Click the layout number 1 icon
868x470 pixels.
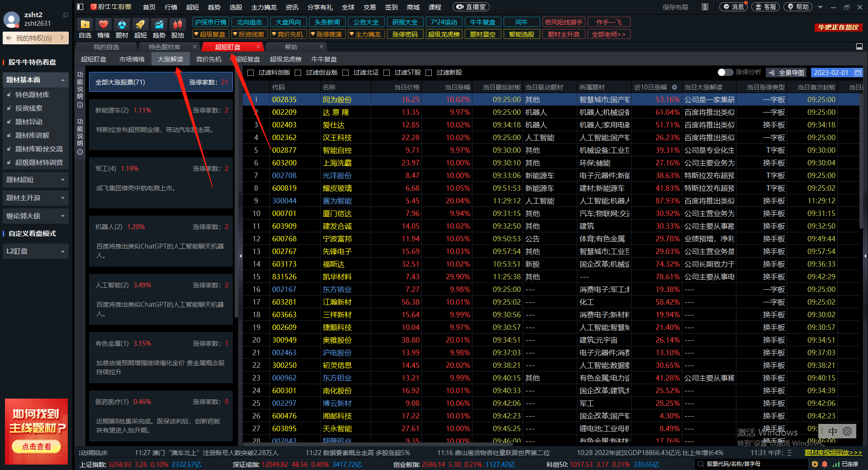[705, 7]
